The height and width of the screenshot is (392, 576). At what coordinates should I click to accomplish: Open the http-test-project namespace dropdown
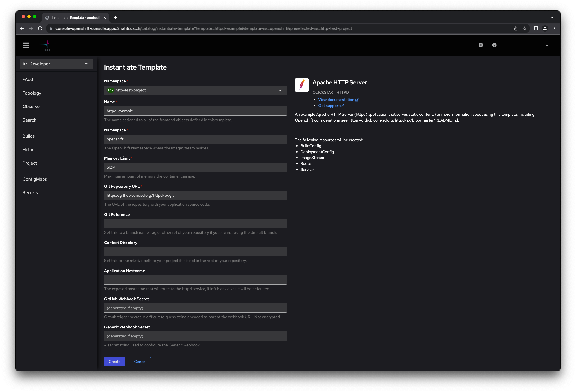195,90
